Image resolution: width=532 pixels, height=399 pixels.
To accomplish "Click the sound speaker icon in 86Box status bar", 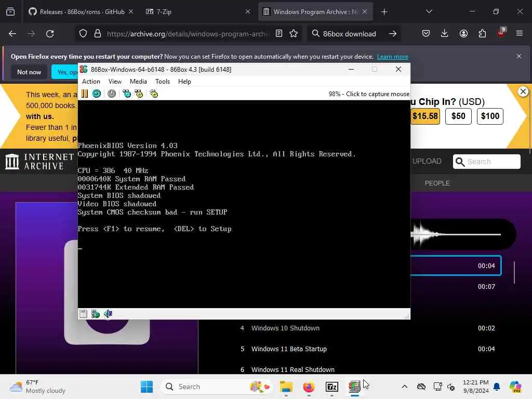I will [108, 314].
